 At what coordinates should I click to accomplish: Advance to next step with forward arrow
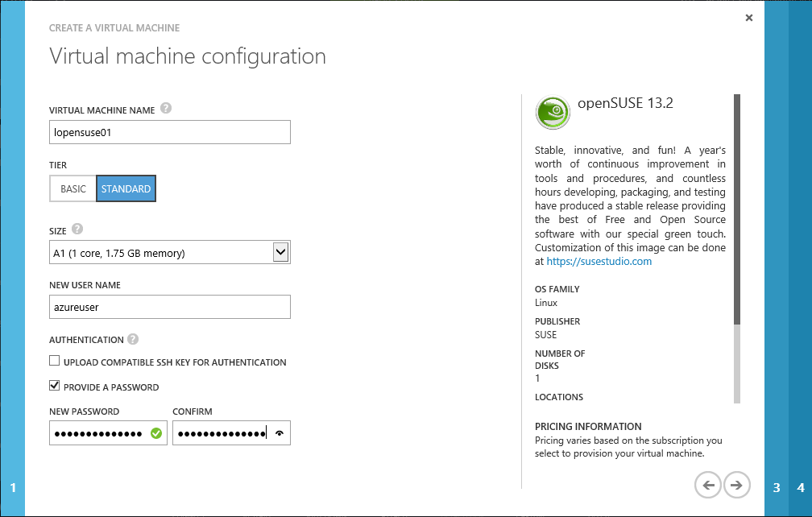tap(736, 485)
